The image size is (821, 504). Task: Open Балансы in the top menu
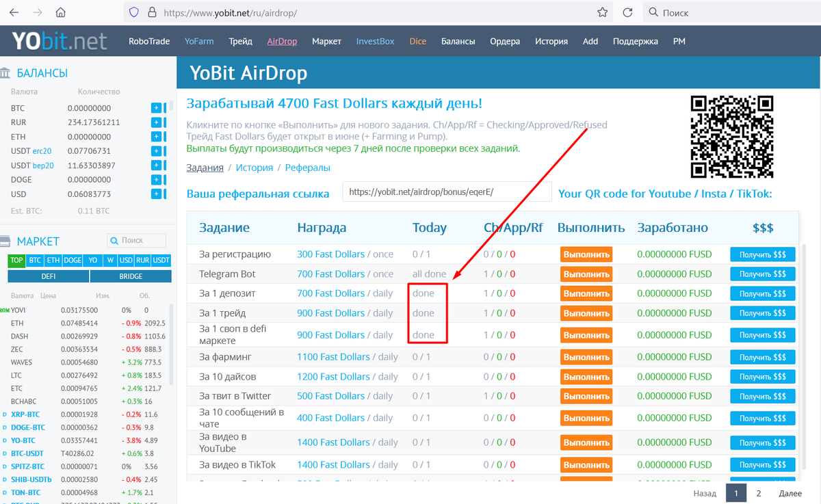coord(458,41)
